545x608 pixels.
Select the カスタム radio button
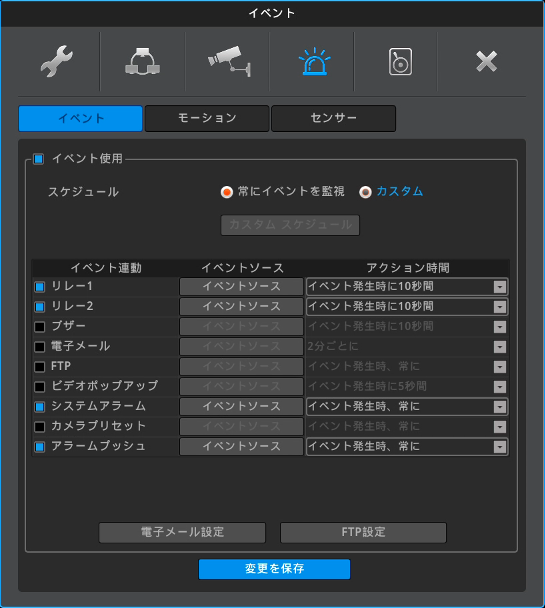click(365, 192)
